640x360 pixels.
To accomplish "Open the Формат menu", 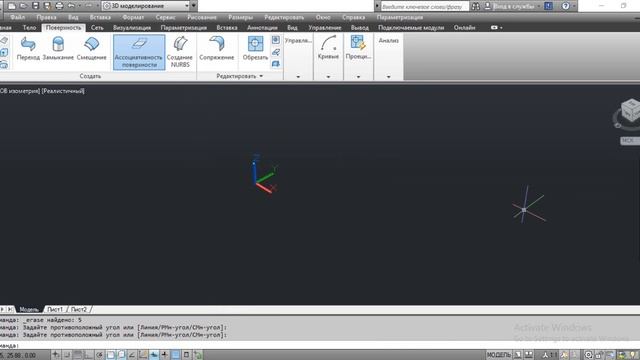I will tap(133, 17).
